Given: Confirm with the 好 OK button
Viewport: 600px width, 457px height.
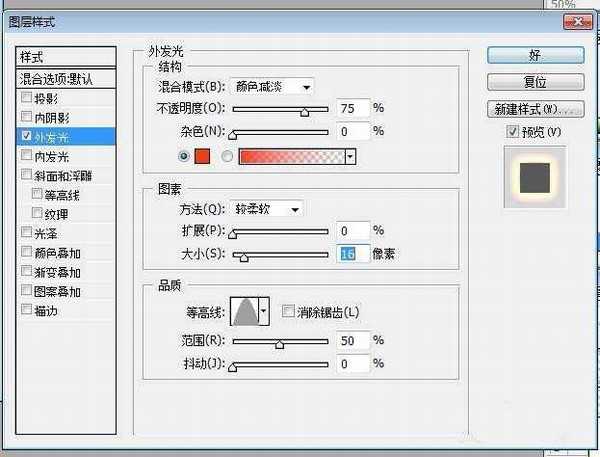Looking at the screenshot, I should [x=536, y=56].
